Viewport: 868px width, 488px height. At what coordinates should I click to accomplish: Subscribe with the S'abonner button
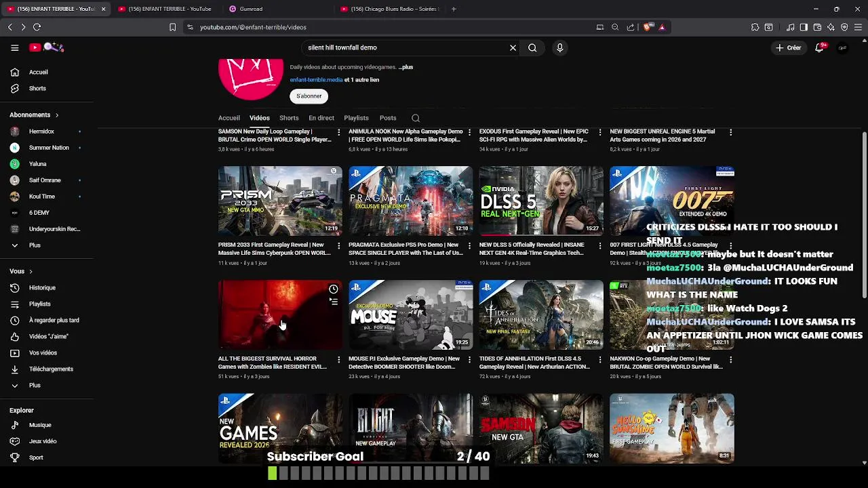pos(309,96)
